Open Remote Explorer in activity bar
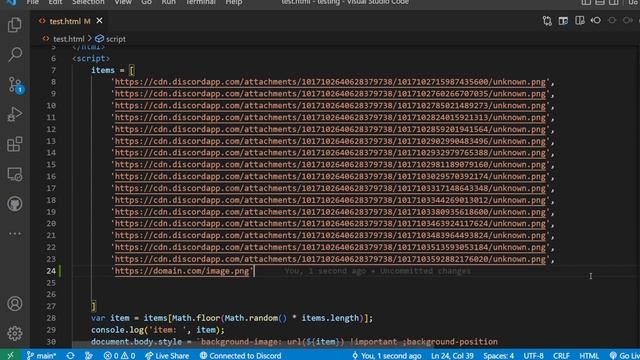Image resolution: width=640 pixels, height=360 pixels. point(15,174)
